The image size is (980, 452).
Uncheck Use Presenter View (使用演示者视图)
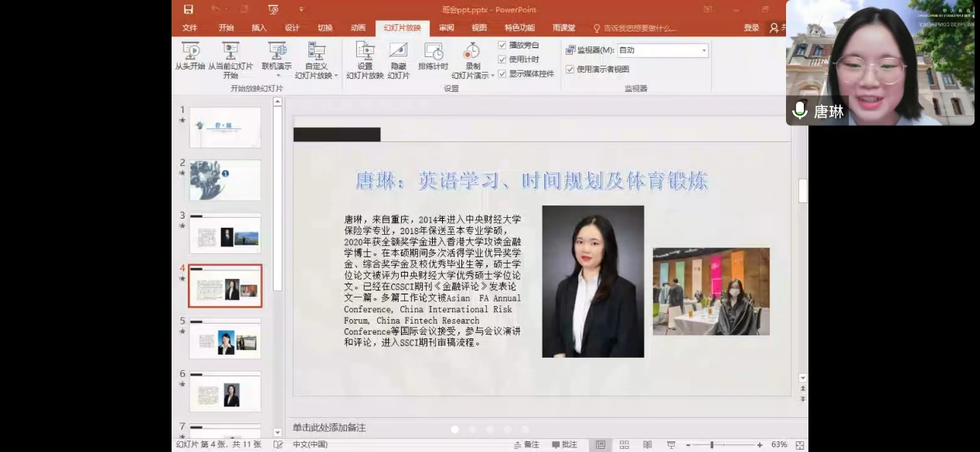click(570, 70)
